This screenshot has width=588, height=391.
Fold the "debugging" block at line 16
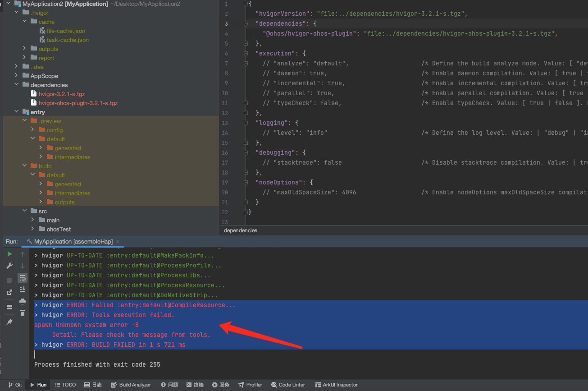(246, 152)
